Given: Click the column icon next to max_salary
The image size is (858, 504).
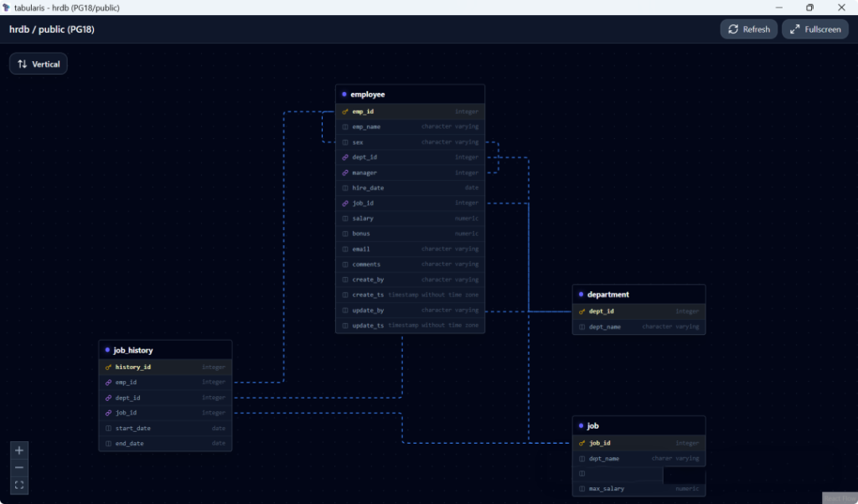Looking at the screenshot, I should [582, 488].
